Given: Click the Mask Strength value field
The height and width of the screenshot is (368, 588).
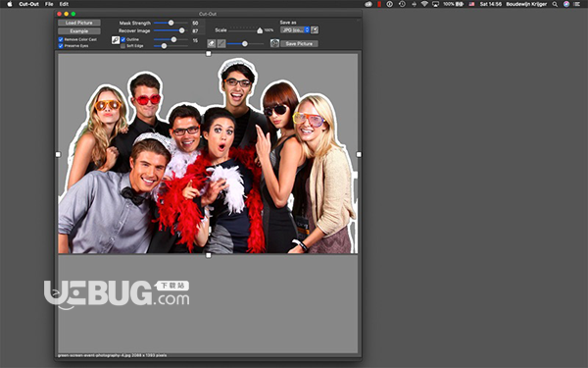Looking at the screenshot, I should (198, 23).
